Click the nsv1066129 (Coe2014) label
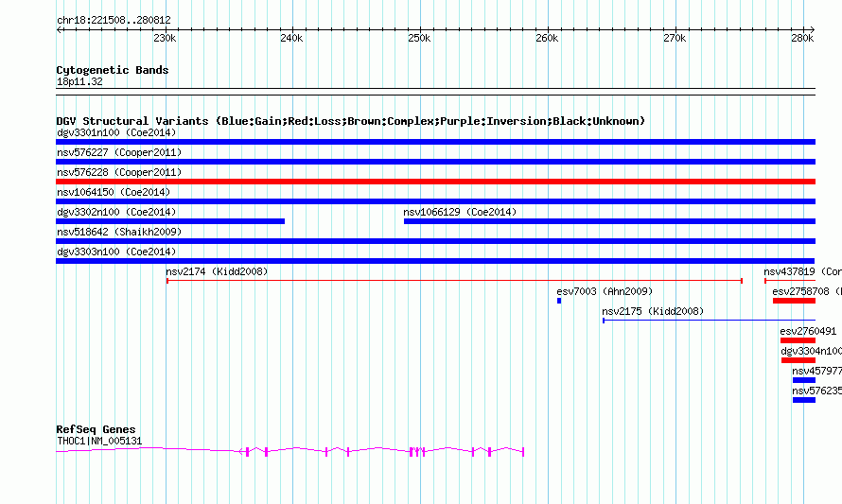Image resolution: width=842 pixels, height=504 pixels. pos(460,212)
